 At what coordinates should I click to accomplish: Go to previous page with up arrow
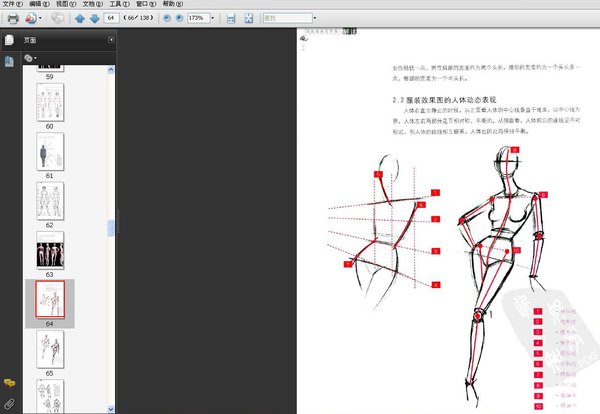coord(80,18)
